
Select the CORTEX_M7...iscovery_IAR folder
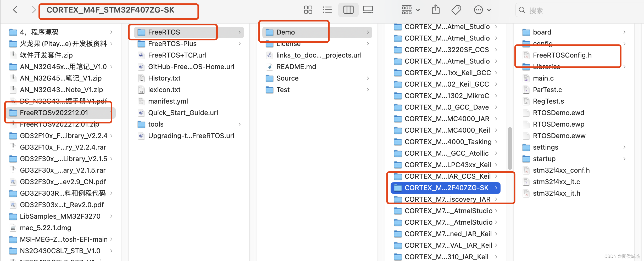(446, 199)
